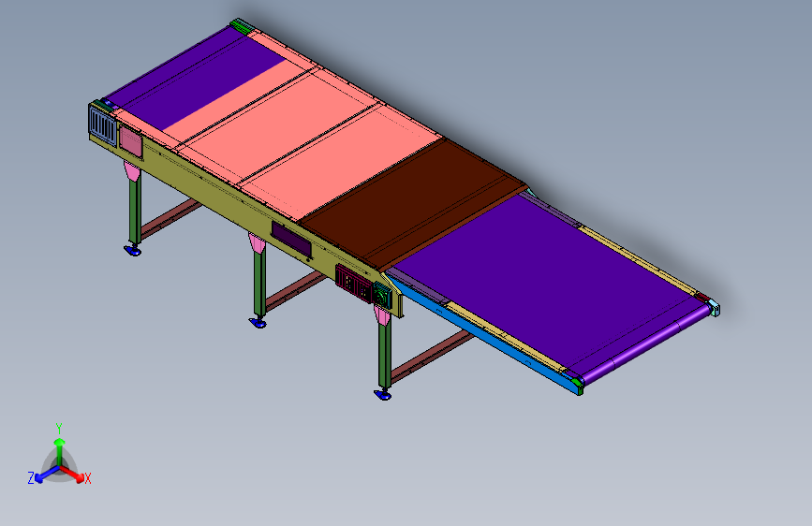
Task: Select the round teal fan beside the red control panel
Action: [382, 296]
